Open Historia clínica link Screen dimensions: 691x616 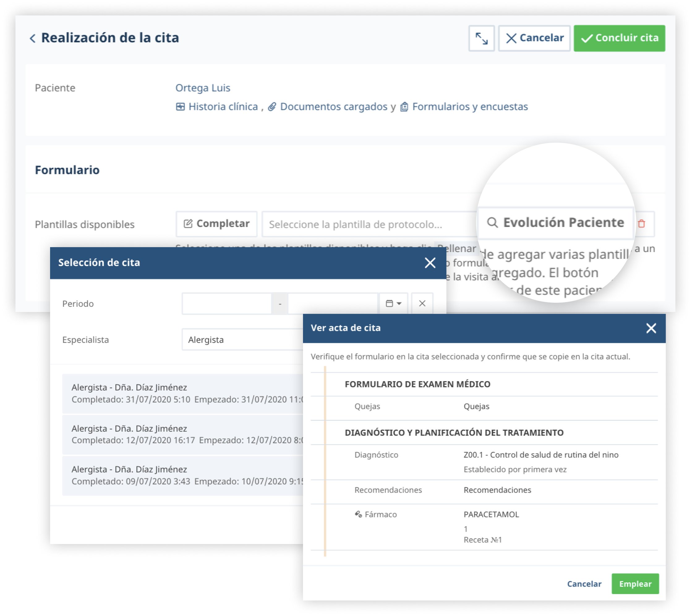[223, 107]
